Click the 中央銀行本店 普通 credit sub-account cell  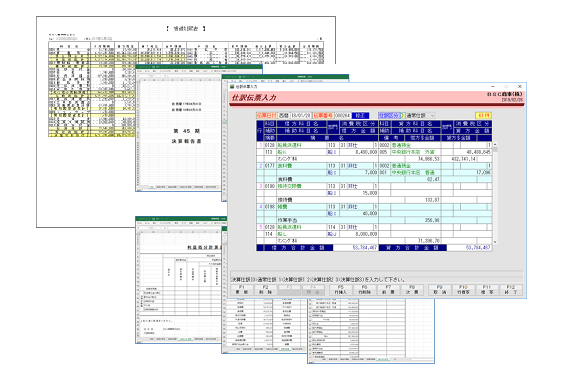[416, 172]
